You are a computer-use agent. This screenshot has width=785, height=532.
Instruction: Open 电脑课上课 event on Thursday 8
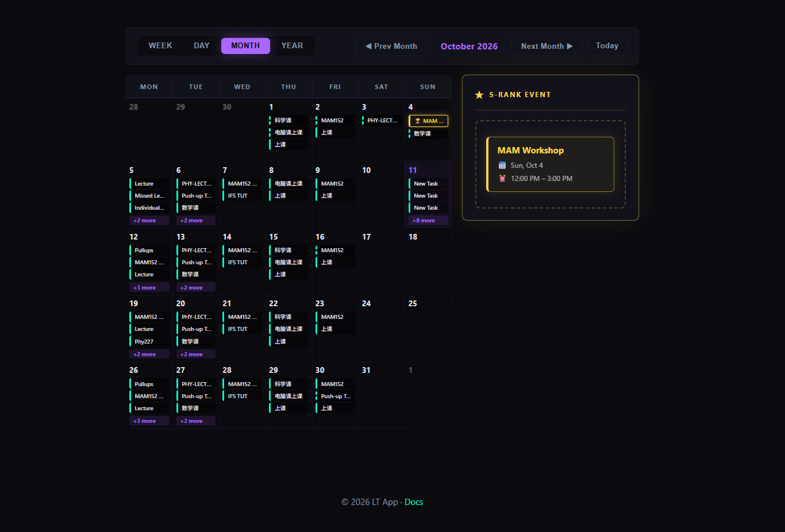(288, 184)
